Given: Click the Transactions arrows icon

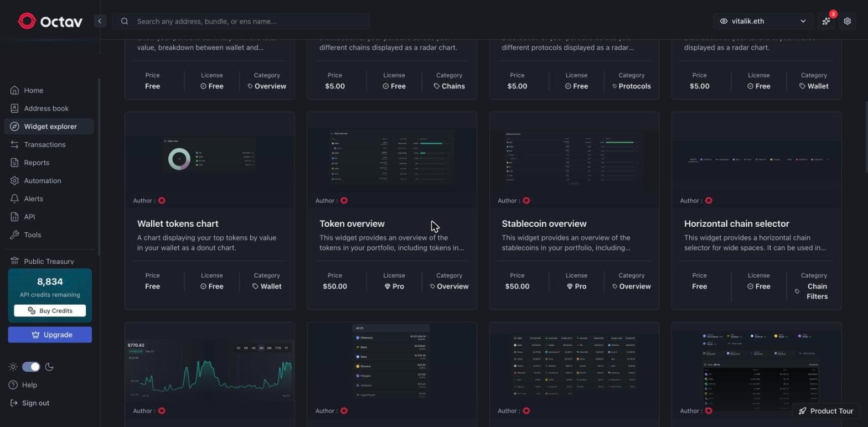Looking at the screenshot, I should pyautogui.click(x=14, y=144).
